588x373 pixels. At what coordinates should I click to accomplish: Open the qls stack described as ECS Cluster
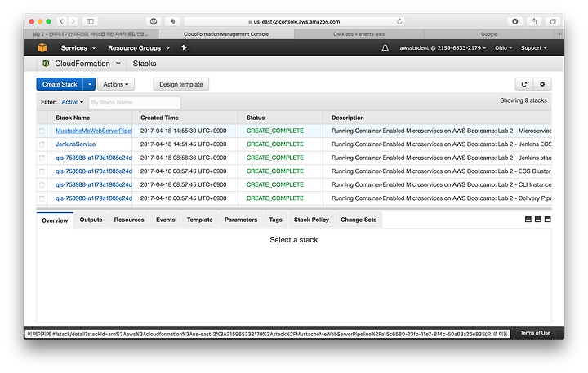pyautogui.click(x=94, y=171)
